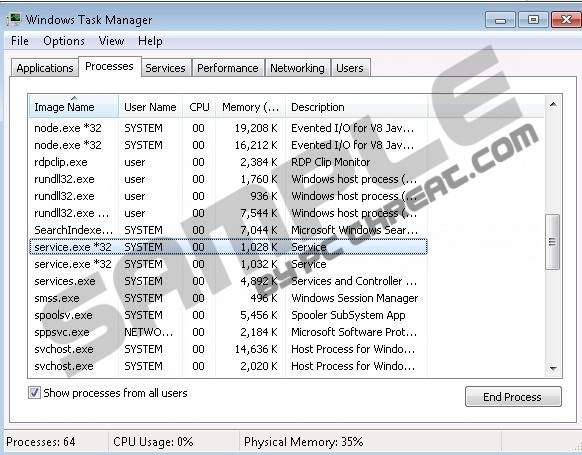Minimize the Task Manager window
This screenshot has width=582, height=455.
pos(500,20)
